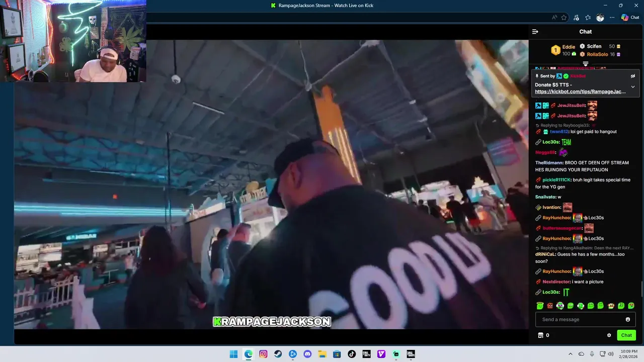
Task: Expand the pinned message chevron
Action: [x=633, y=87]
